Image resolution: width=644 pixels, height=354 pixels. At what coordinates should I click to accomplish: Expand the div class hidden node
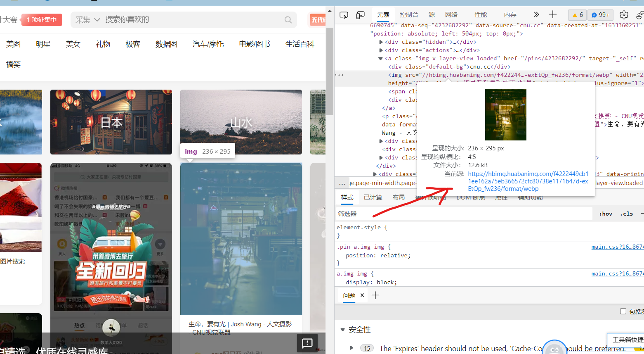pyautogui.click(x=381, y=42)
